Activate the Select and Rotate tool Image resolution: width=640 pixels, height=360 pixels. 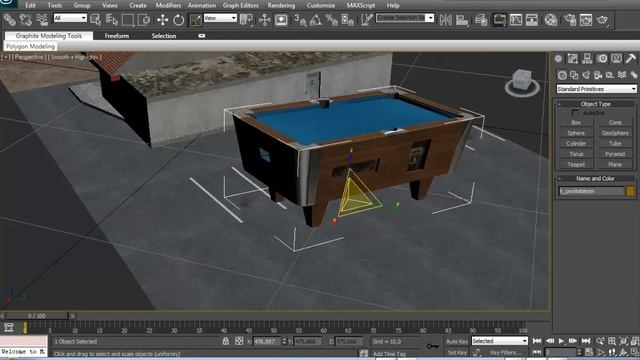coord(178,20)
